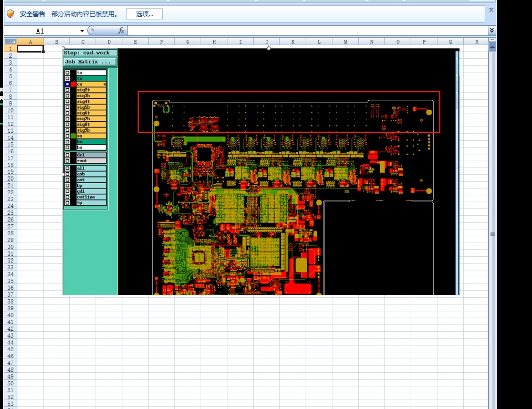Screen dimensions: 532x409
Task: Click the layer name ast
Action: coord(91,180)
